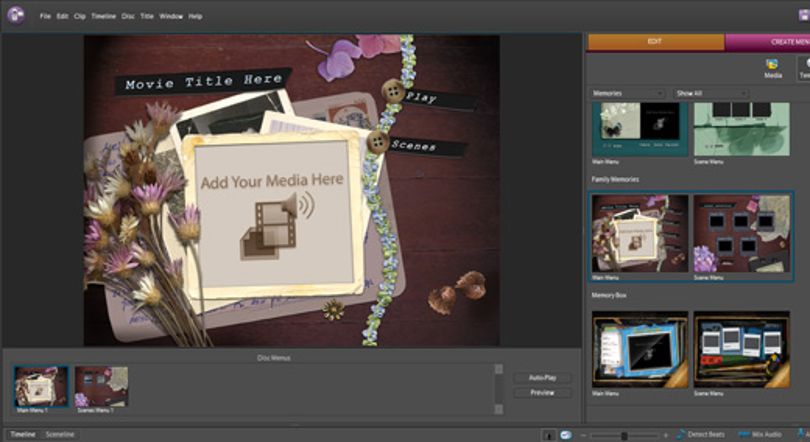Toggle the small icon button left of zoom slider
810x442 pixels.
[567, 435]
